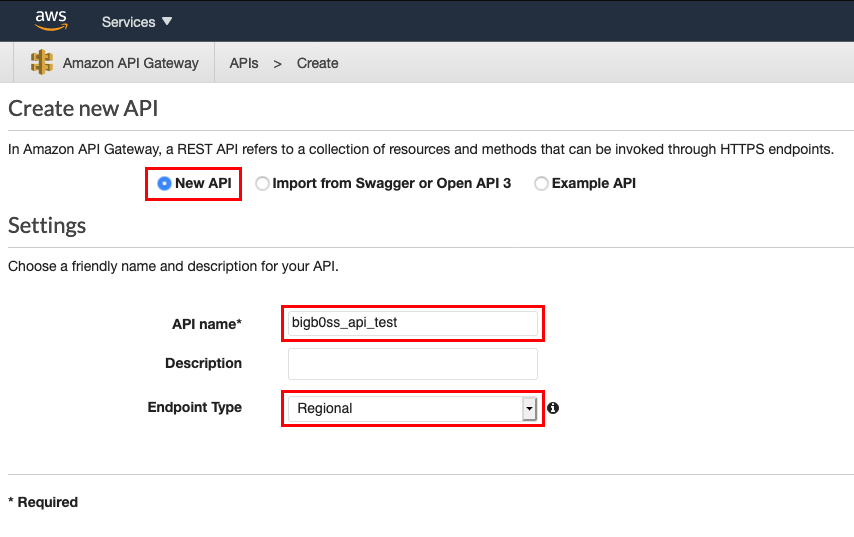Click into the Description input field
The image size is (854, 537).
click(413, 364)
